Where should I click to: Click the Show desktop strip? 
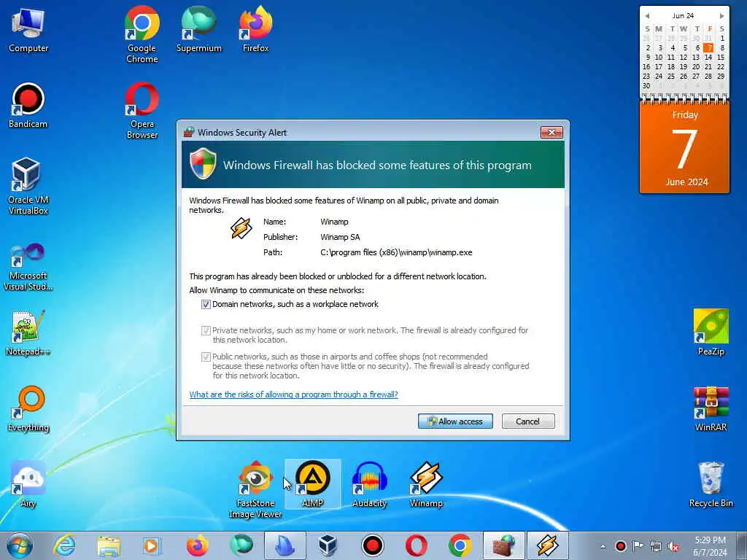click(743, 545)
